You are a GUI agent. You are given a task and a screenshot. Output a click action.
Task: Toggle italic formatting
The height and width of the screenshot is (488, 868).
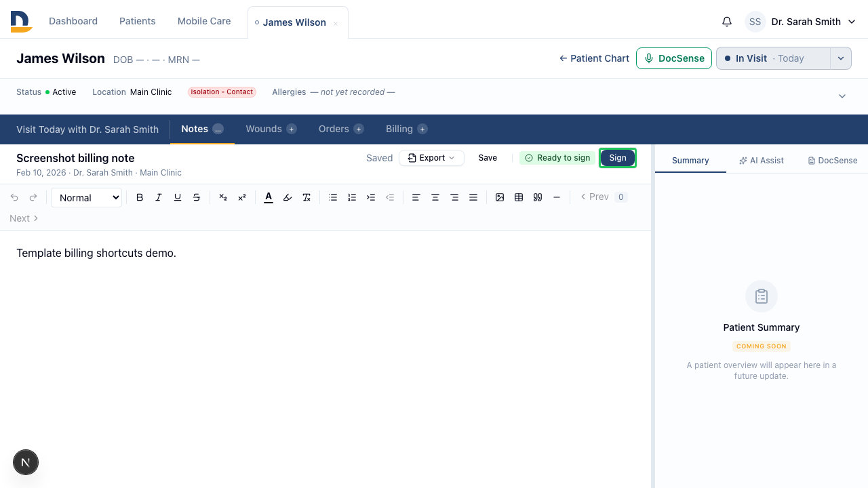click(x=159, y=197)
